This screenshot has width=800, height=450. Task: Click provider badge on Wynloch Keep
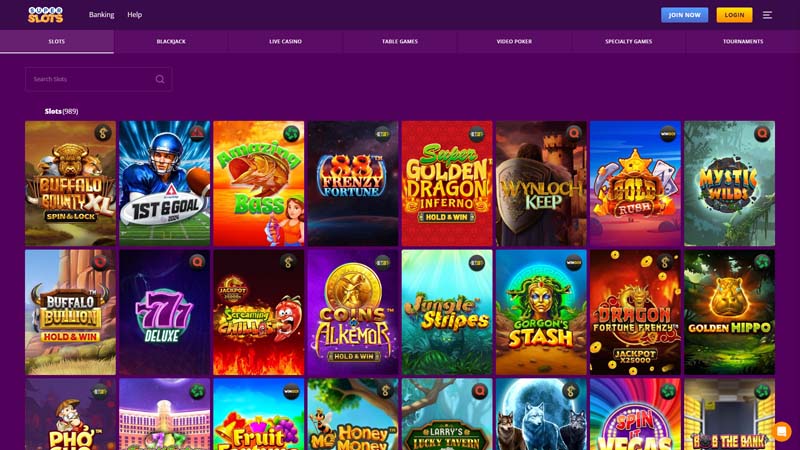click(x=573, y=134)
